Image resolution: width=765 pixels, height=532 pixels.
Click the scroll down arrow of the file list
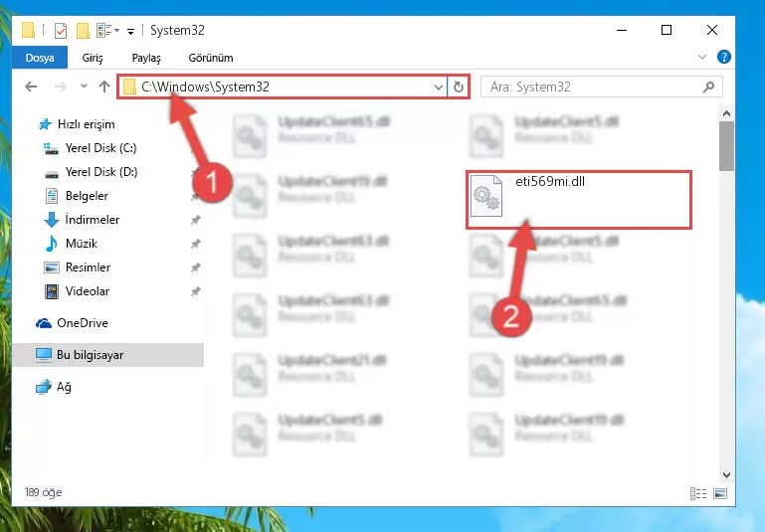click(726, 475)
